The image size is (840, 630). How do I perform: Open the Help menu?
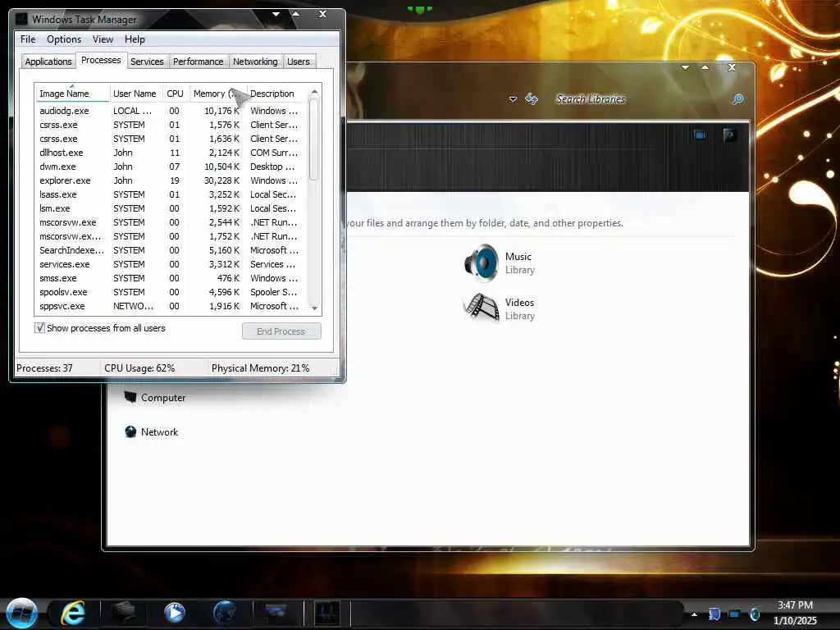coord(135,39)
